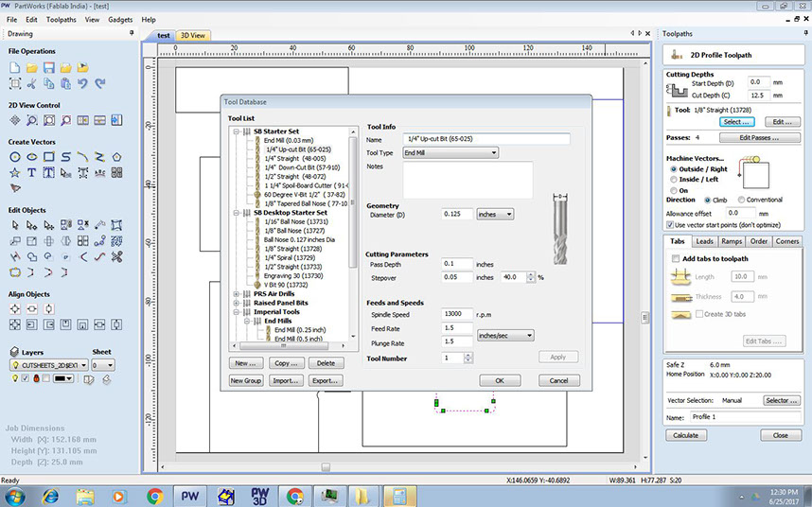
Task: Switch to the 3D View tab
Action: (194, 36)
